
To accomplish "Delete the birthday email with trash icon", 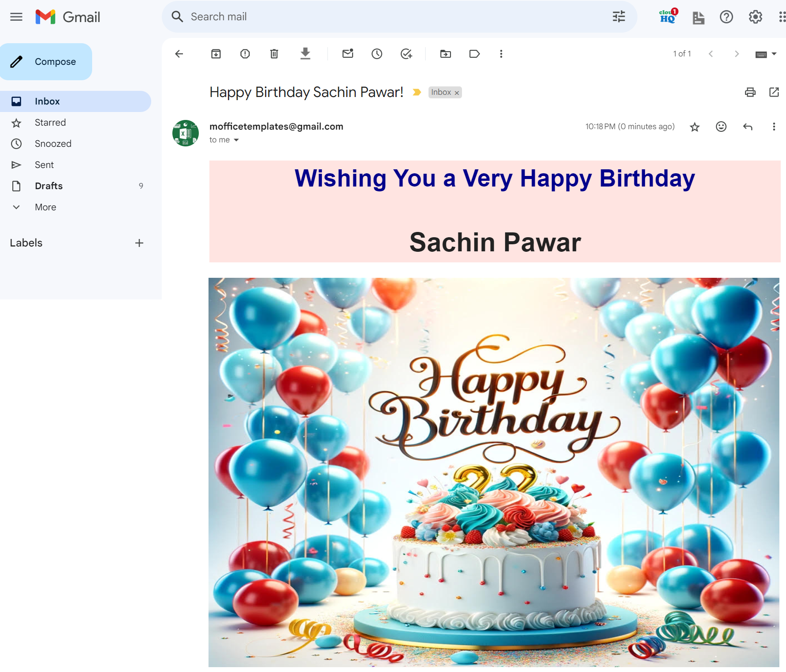I will click(274, 54).
